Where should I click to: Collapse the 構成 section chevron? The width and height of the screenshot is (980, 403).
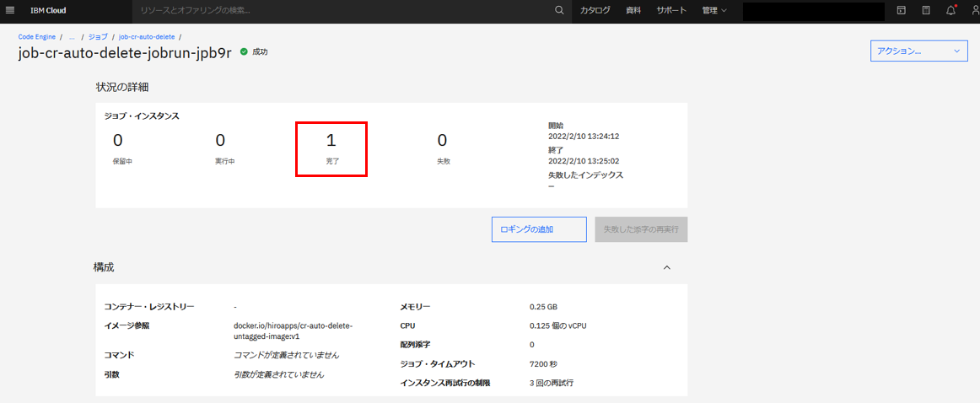pyautogui.click(x=667, y=267)
